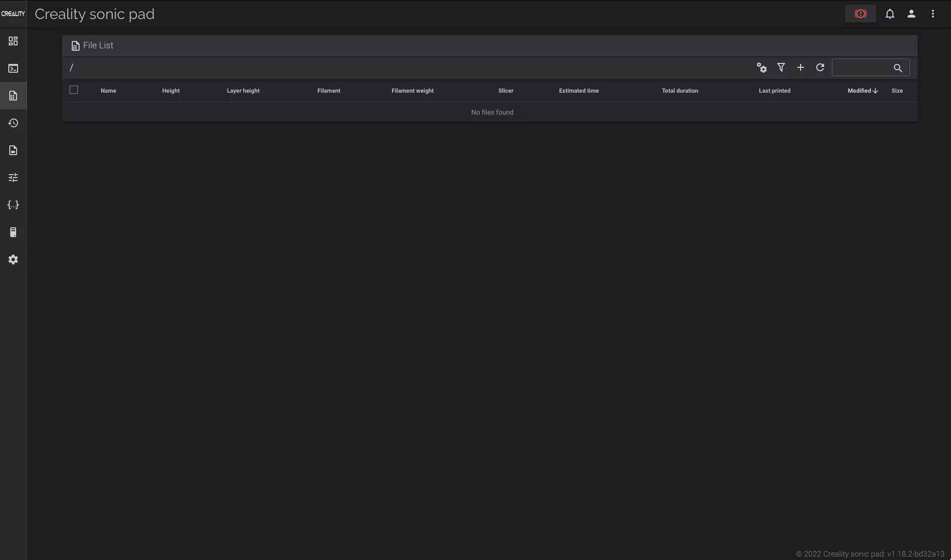This screenshot has width=951, height=560.
Task: Open the Console page in the sidebar
Action: [x=13, y=68]
